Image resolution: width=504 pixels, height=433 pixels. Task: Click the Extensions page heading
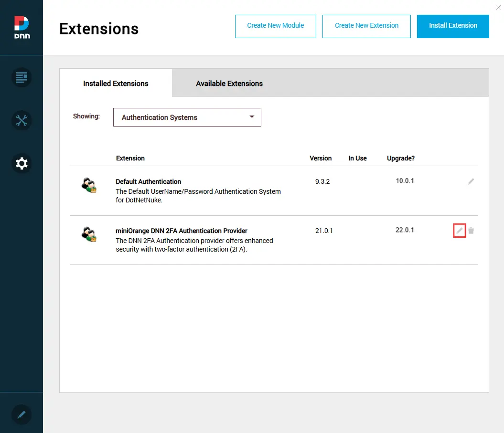(99, 29)
